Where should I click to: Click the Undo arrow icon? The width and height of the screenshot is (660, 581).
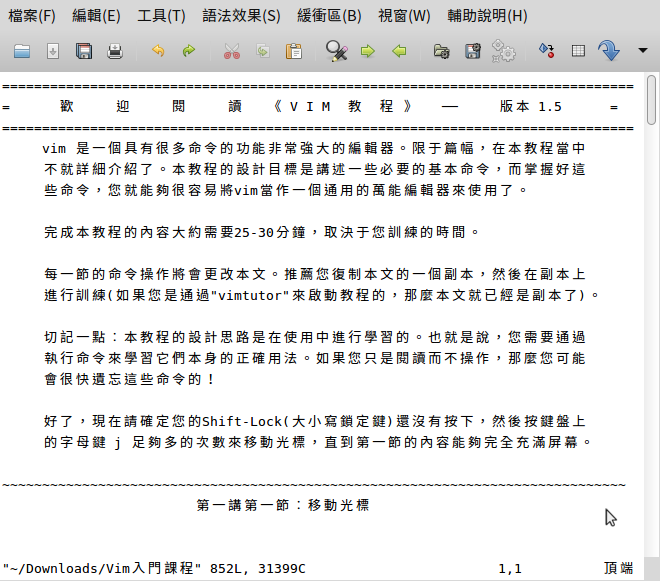(158, 51)
